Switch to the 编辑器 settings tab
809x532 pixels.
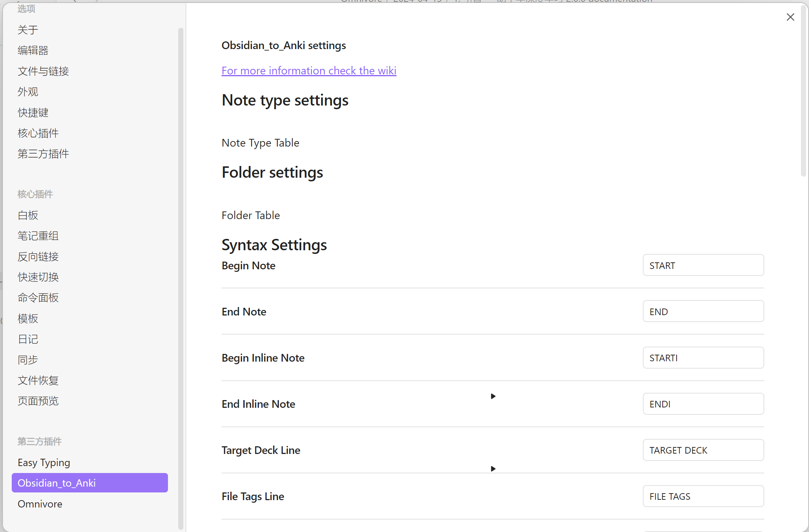click(33, 50)
